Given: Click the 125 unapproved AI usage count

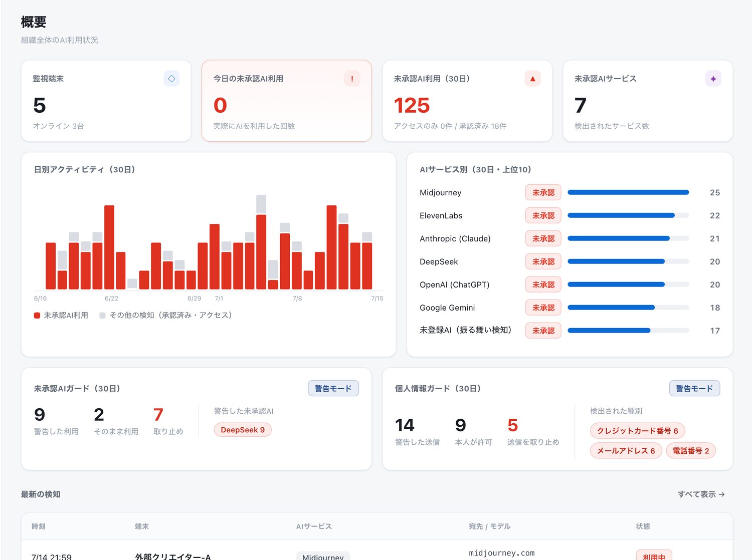Looking at the screenshot, I should [412, 106].
